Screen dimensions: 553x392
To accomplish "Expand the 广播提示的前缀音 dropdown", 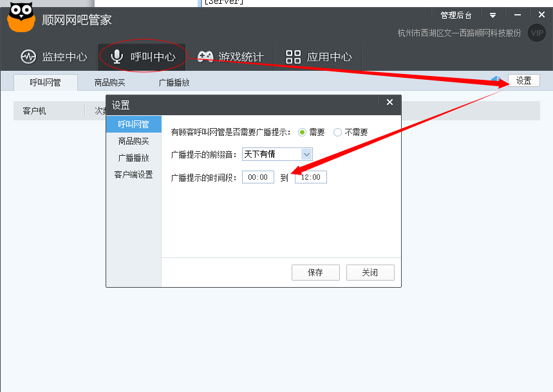I will (x=306, y=154).
